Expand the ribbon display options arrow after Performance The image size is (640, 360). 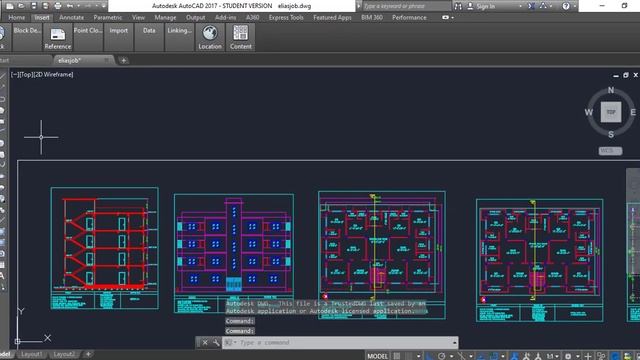(x=452, y=18)
